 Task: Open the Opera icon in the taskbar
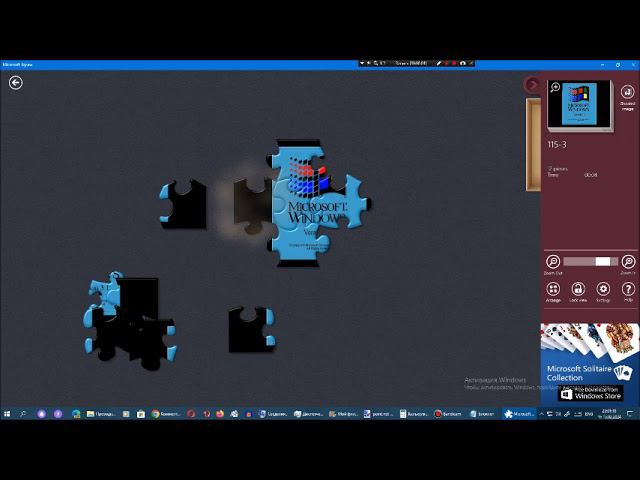tap(191, 414)
